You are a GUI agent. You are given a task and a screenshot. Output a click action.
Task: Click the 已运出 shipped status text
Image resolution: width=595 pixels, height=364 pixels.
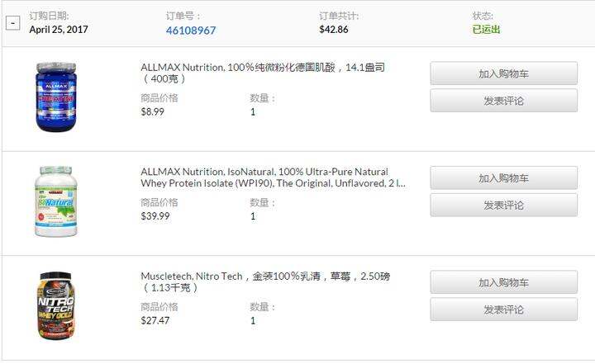coord(486,29)
